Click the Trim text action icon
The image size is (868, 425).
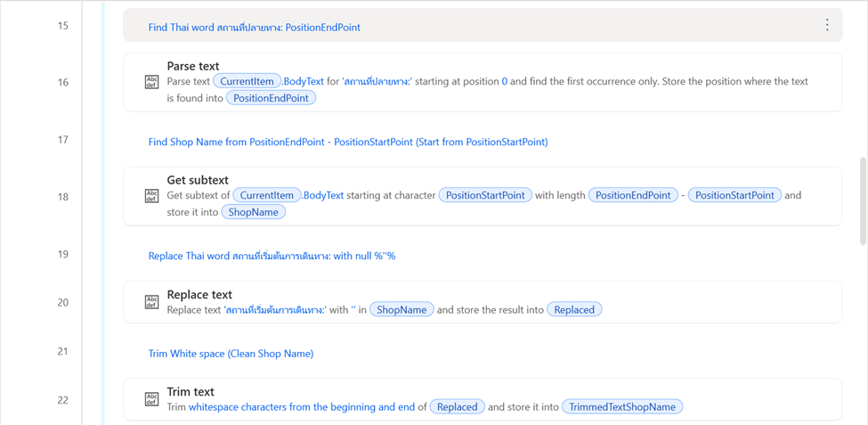pos(151,399)
